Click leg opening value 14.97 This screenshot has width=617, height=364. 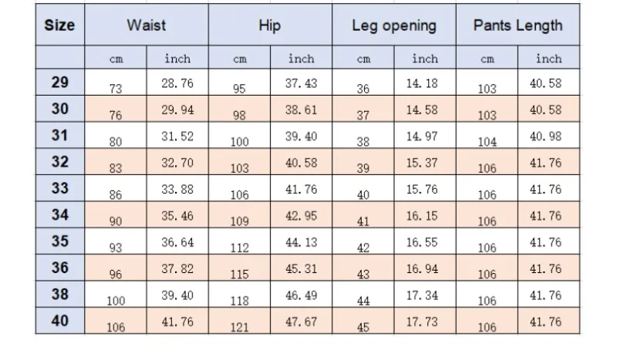pyautogui.click(x=422, y=136)
